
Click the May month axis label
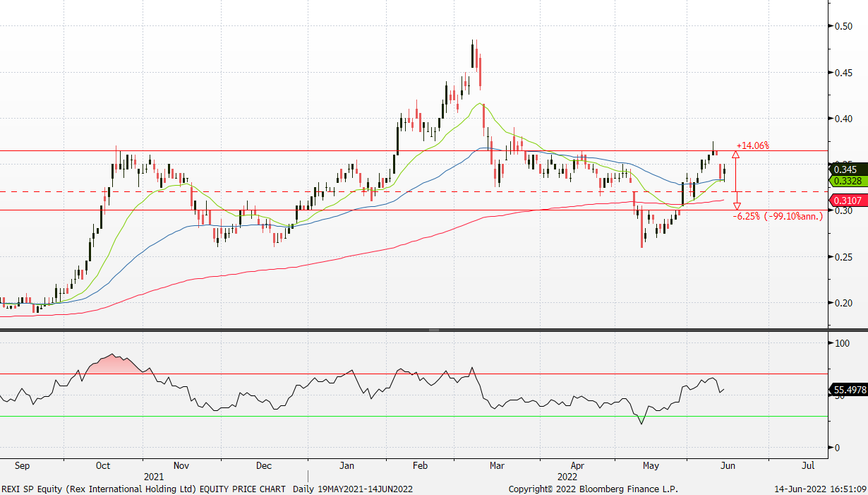point(651,466)
